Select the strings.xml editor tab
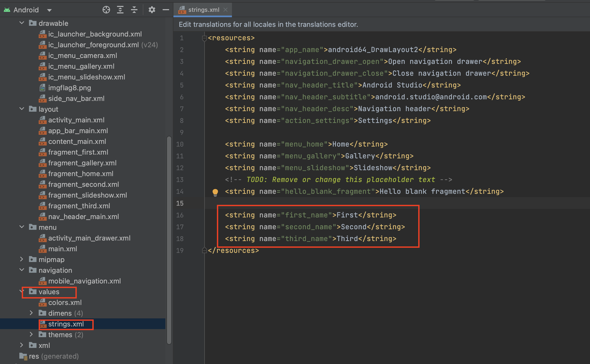The width and height of the screenshot is (590, 364). tap(203, 10)
